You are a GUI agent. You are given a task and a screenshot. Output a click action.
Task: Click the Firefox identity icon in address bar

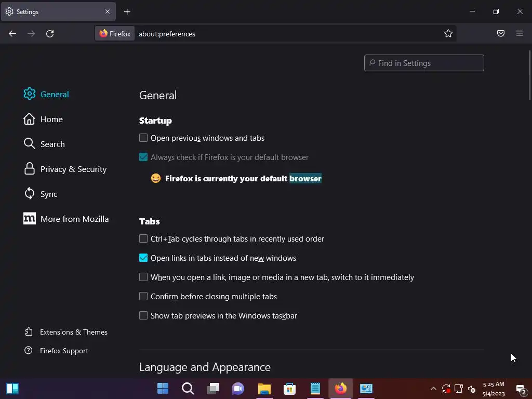point(115,34)
